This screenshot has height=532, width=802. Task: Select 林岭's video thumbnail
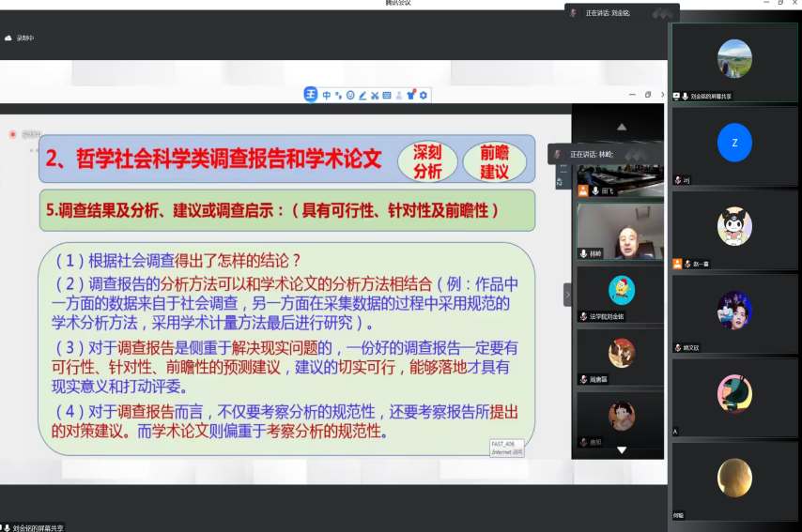point(619,231)
